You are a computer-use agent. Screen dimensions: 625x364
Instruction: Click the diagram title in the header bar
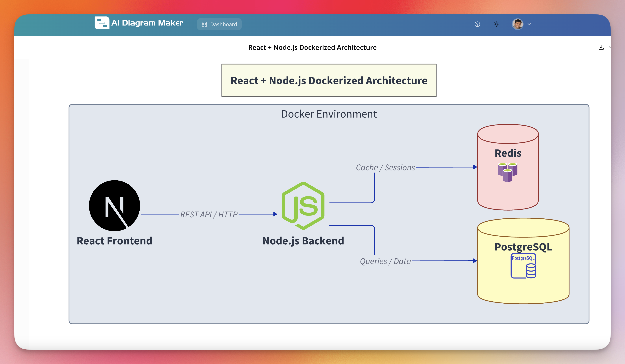coord(312,47)
